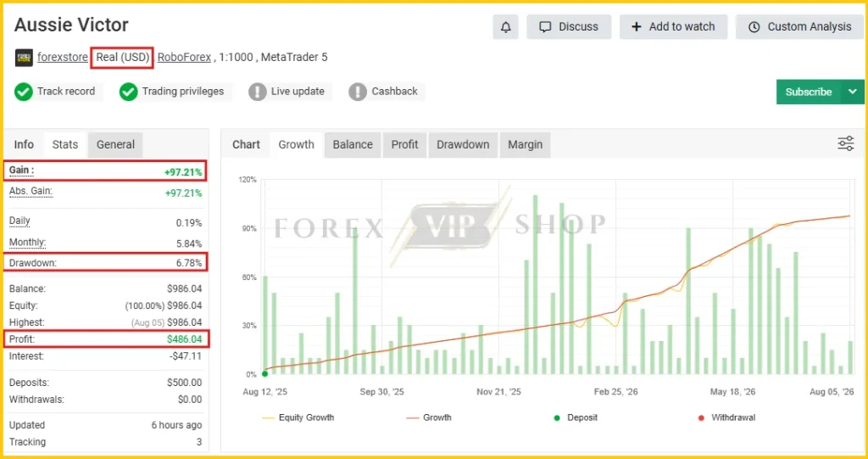Click the forexstore avatar logo

click(24, 57)
